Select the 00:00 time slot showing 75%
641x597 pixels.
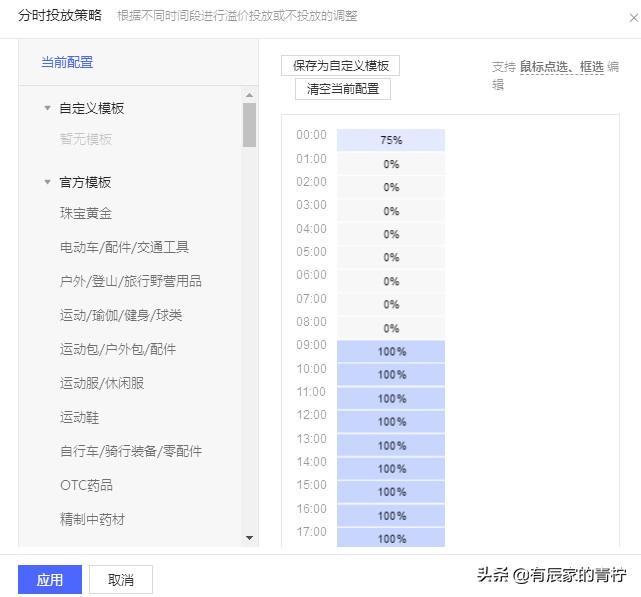coord(391,140)
